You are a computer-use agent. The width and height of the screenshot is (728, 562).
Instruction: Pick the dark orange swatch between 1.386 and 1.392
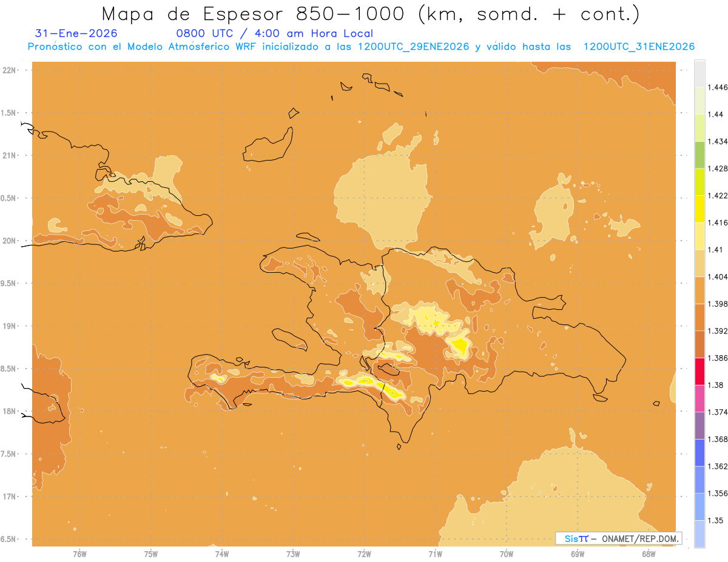pyautogui.click(x=699, y=344)
